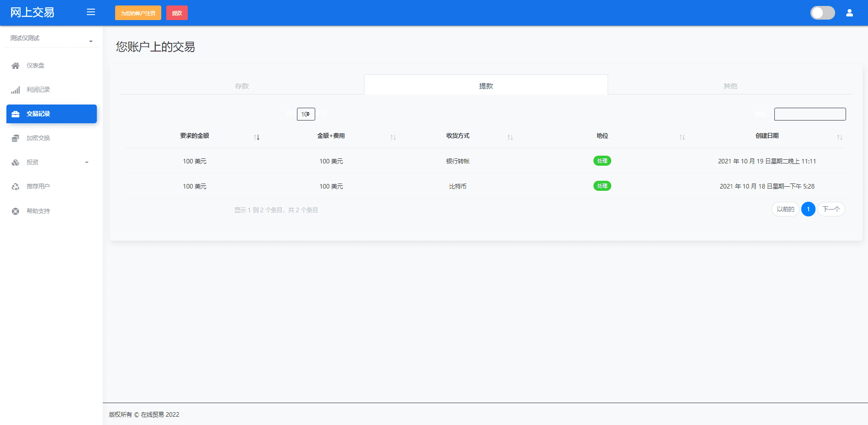Click the orange 为您的帐户注资 button

tap(138, 13)
